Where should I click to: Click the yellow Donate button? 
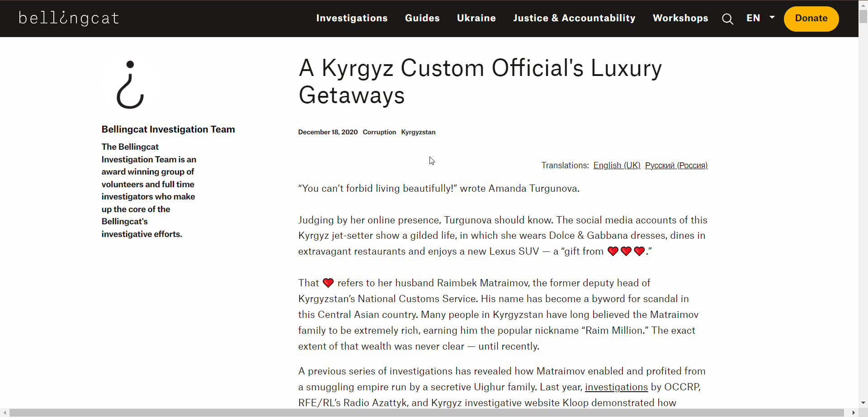point(811,19)
